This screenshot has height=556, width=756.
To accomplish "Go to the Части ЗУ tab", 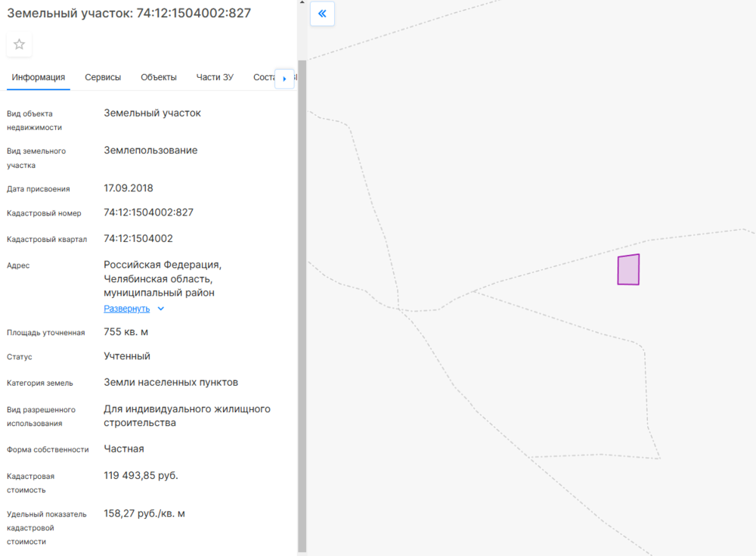I will click(x=215, y=77).
